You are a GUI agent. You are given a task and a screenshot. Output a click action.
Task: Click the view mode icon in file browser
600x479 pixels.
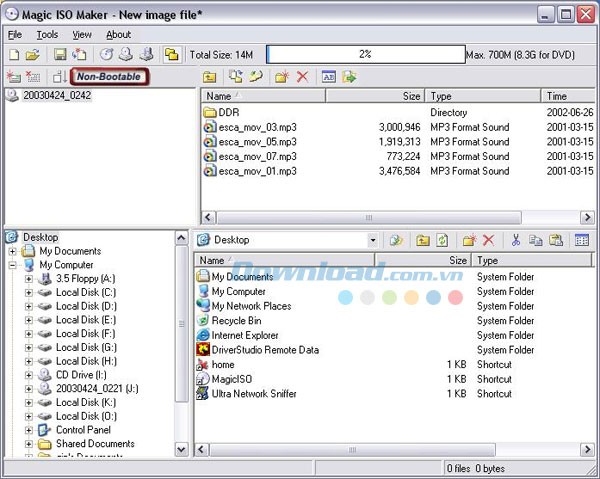click(x=581, y=240)
